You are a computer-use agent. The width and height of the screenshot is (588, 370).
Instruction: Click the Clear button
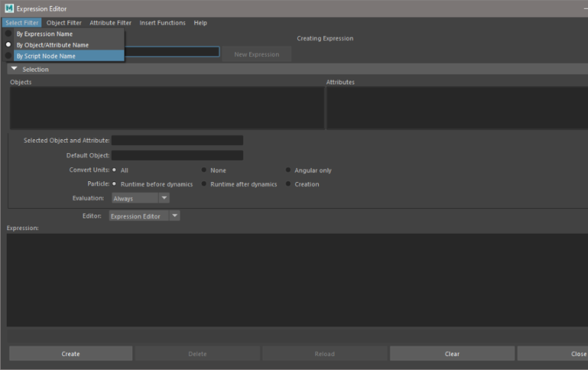point(452,354)
